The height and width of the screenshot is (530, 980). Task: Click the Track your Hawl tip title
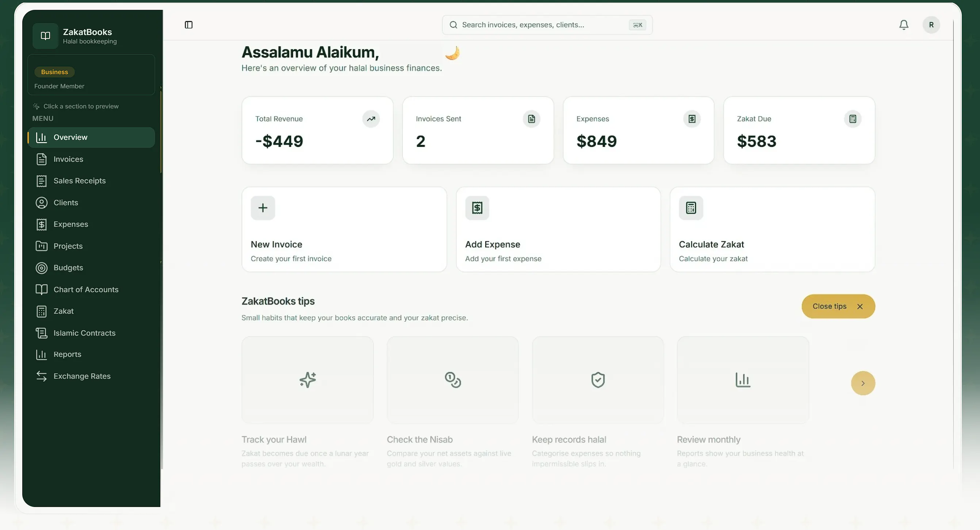point(274,439)
